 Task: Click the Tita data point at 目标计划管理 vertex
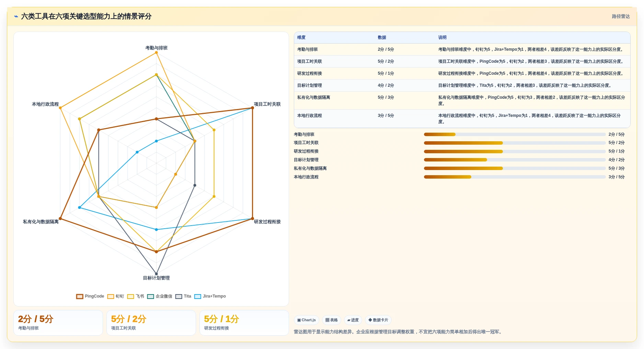[x=156, y=274]
